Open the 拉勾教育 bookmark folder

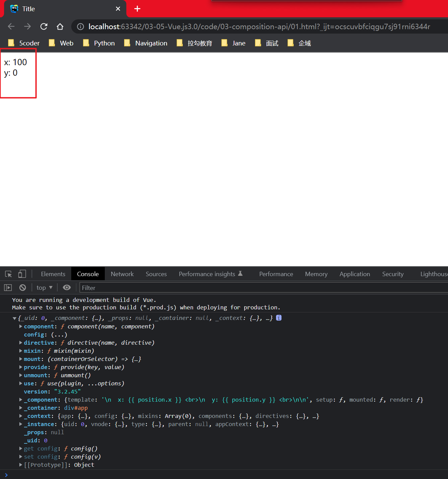click(195, 43)
